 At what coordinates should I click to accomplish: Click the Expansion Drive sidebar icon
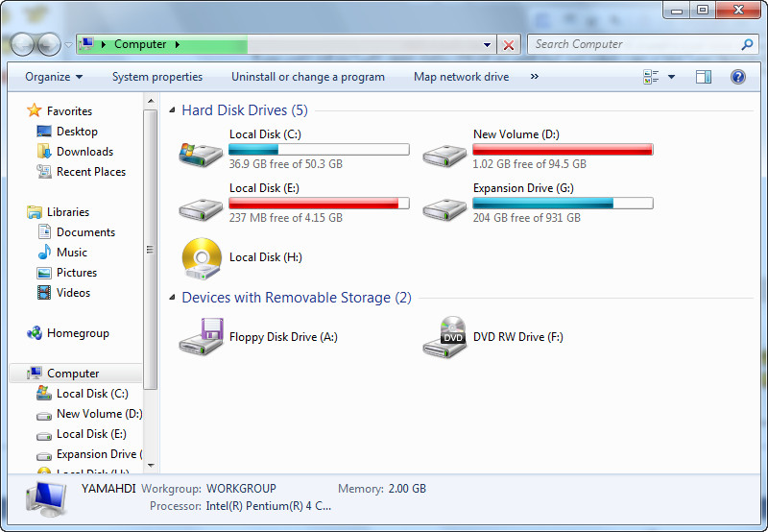pos(44,456)
